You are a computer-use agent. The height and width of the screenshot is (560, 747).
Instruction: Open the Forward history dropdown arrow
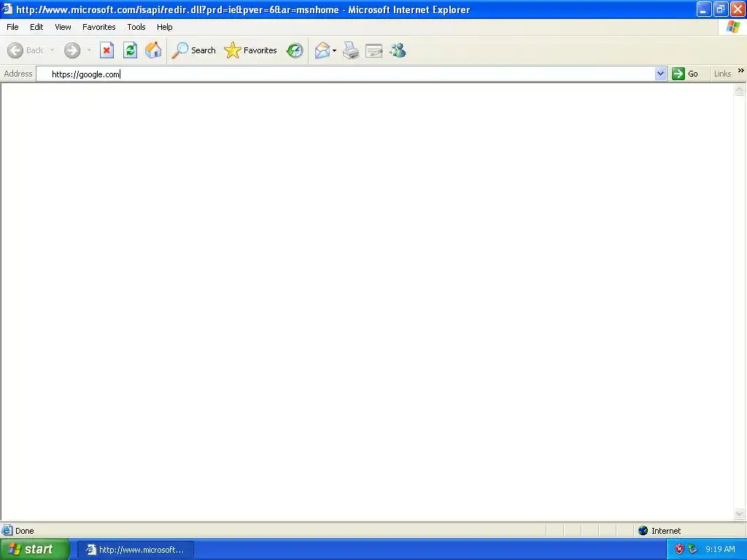pos(89,50)
